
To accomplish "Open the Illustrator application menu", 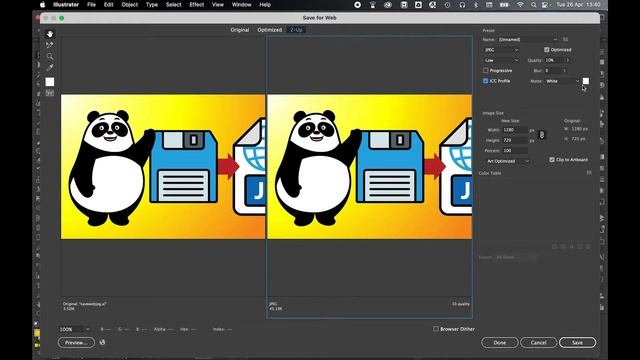I will (66, 5).
